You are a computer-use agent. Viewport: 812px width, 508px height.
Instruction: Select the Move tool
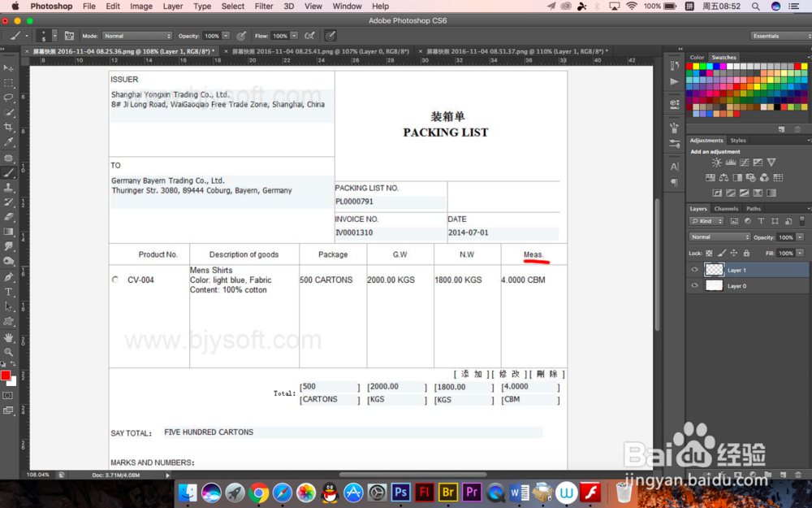tap(8, 68)
